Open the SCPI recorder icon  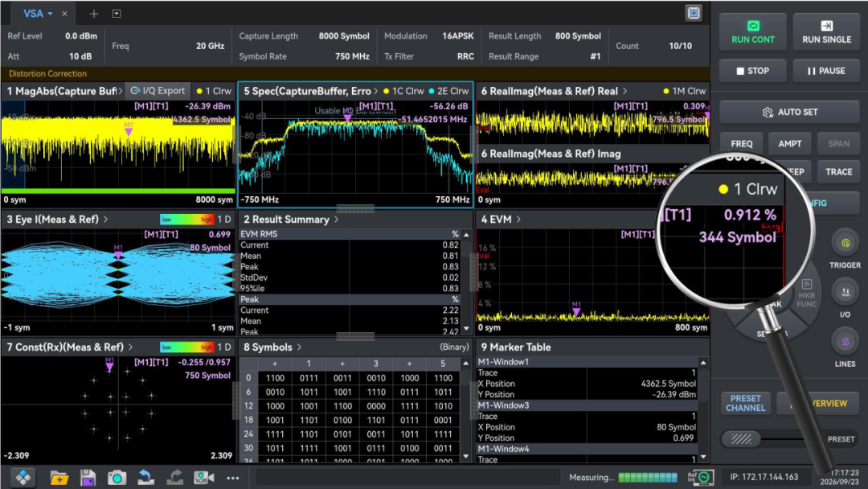pyautogui.click(x=203, y=478)
